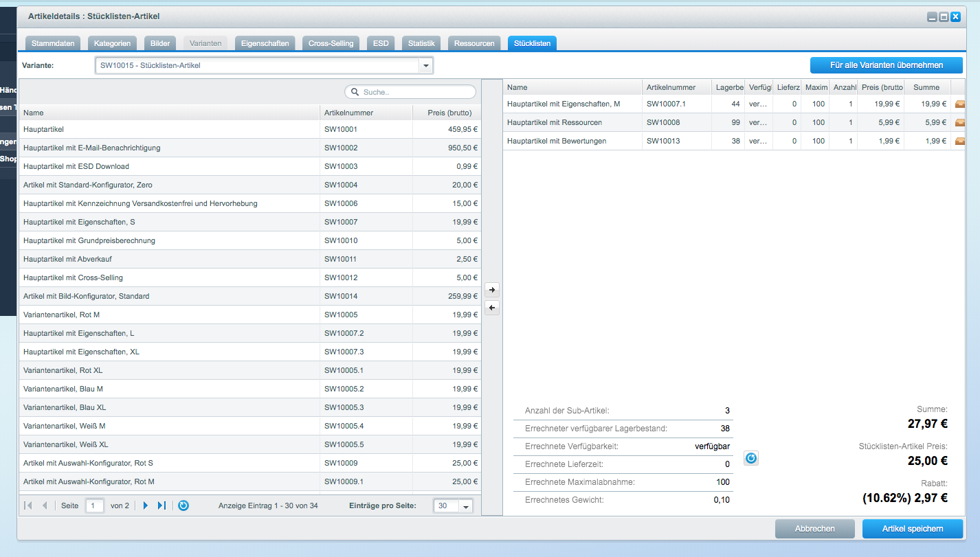Minimize the Artikeldetails window
The width and height of the screenshot is (980, 557).
(932, 16)
